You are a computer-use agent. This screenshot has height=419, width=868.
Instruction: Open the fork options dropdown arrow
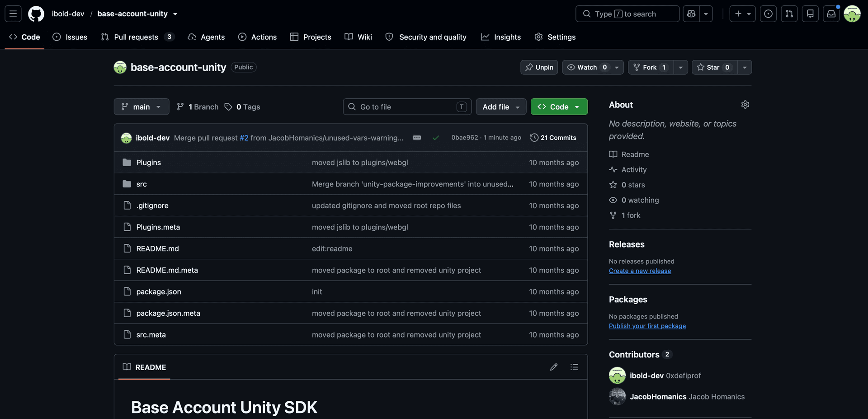(681, 67)
